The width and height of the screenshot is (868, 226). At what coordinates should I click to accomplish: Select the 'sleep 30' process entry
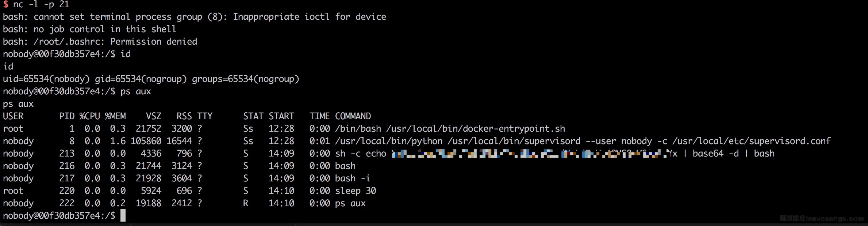pyautogui.click(x=356, y=191)
